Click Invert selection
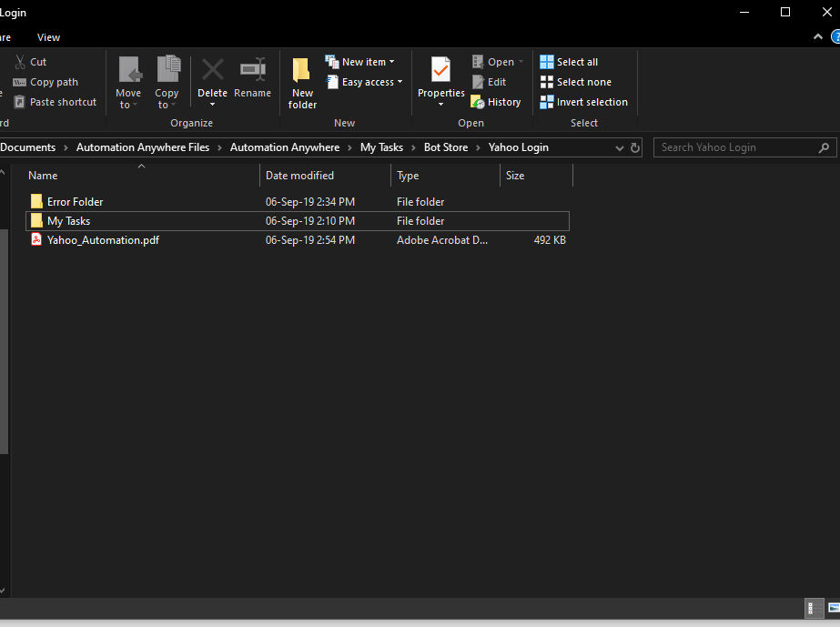This screenshot has height=627, width=840. click(584, 102)
